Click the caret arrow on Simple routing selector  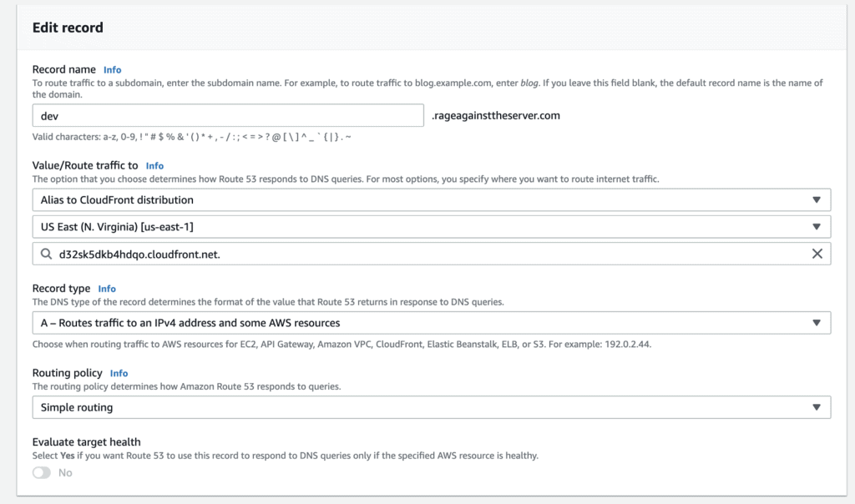816,407
